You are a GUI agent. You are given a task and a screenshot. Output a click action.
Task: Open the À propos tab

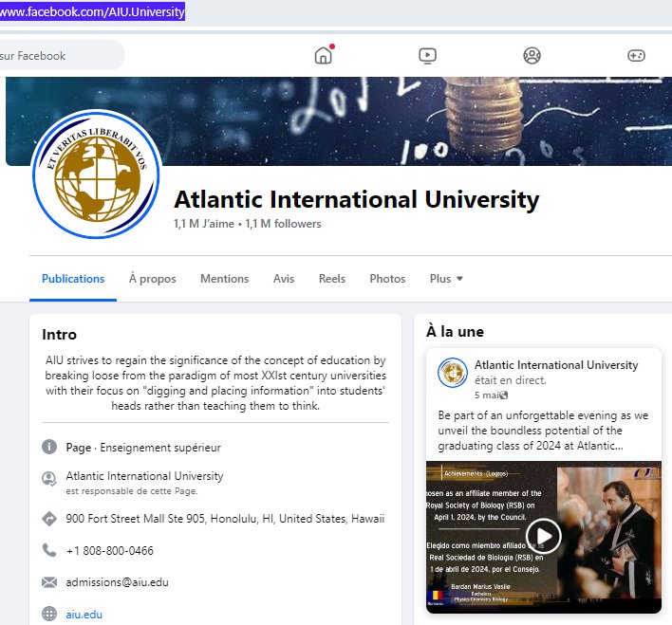pyautogui.click(x=152, y=279)
